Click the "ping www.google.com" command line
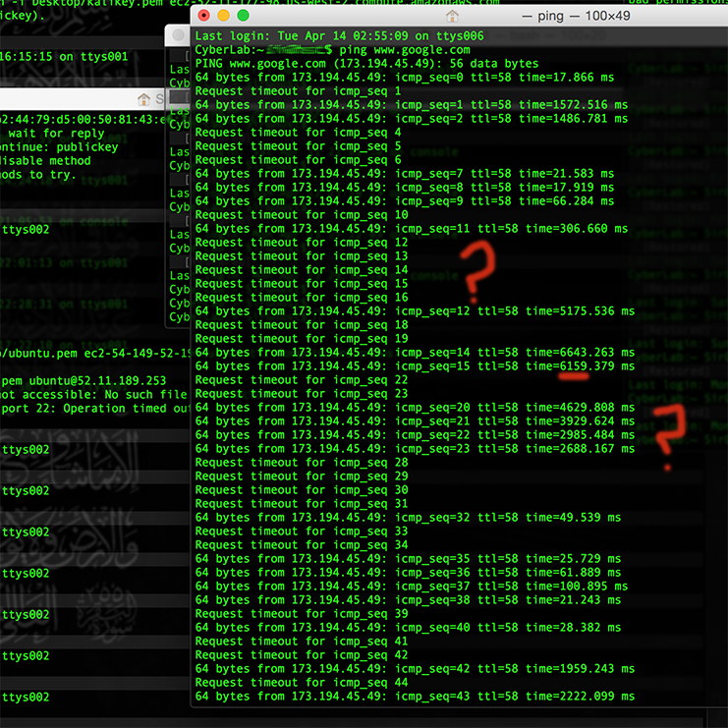Viewport: 728px width, 728px height. click(x=403, y=49)
